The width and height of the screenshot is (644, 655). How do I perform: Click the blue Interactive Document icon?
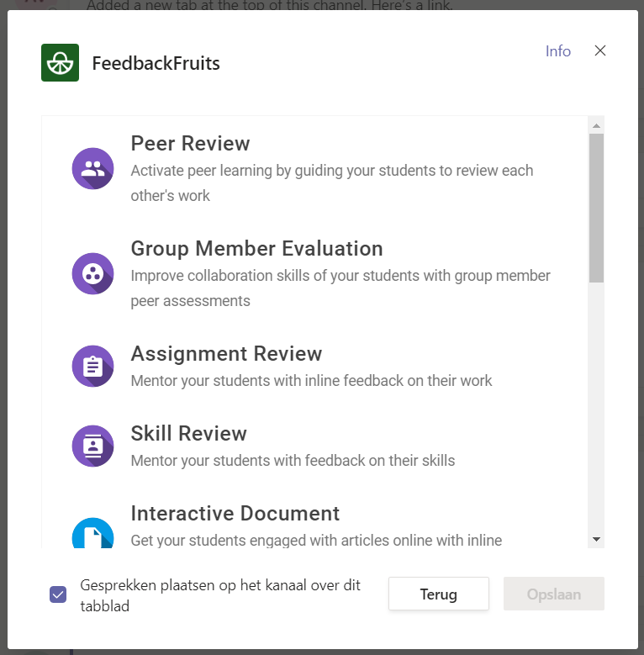click(x=92, y=533)
